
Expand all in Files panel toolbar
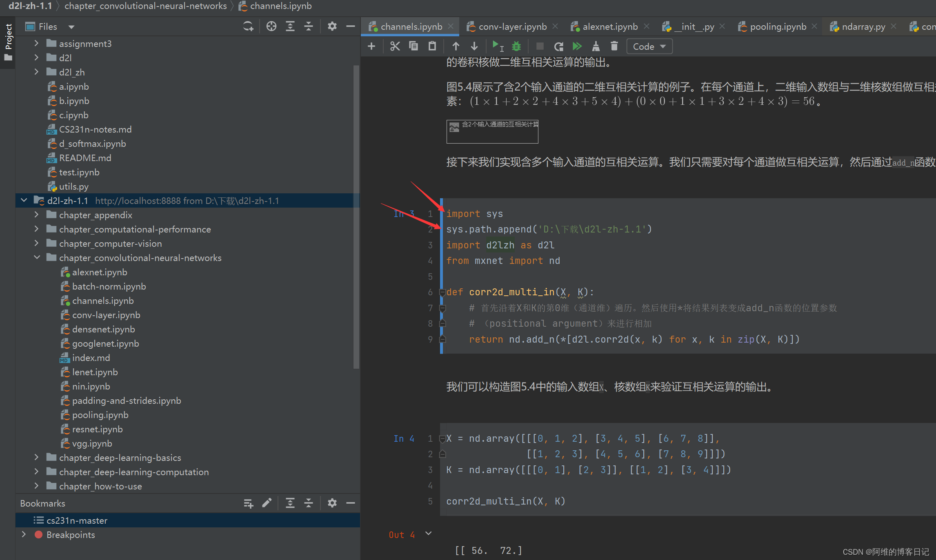click(290, 27)
